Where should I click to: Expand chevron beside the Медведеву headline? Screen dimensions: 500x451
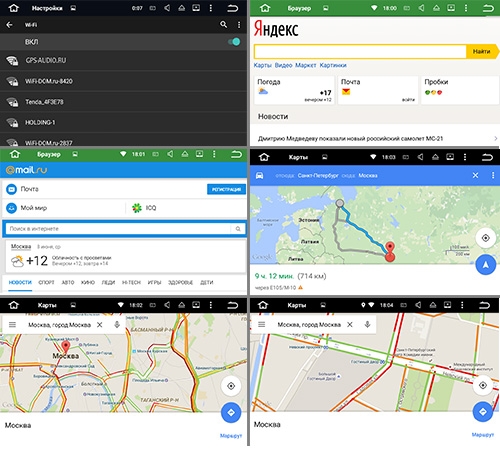[x=496, y=138]
